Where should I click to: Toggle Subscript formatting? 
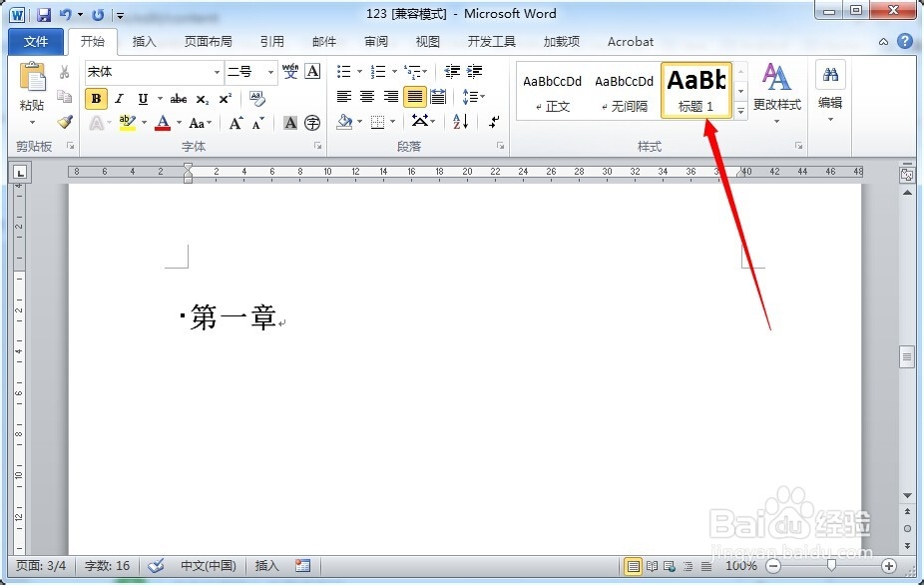coord(203,99)
